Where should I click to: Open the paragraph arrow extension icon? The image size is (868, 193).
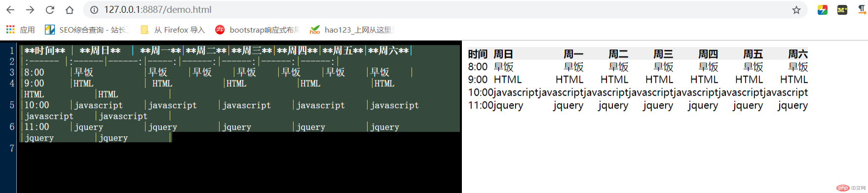[862, 10]
